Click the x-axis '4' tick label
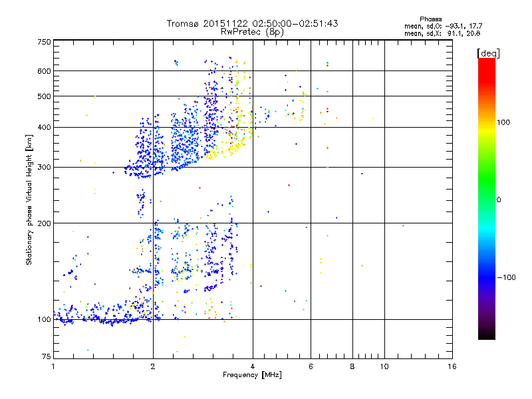This screenshot has width=532, height=399. pos(253,366)
